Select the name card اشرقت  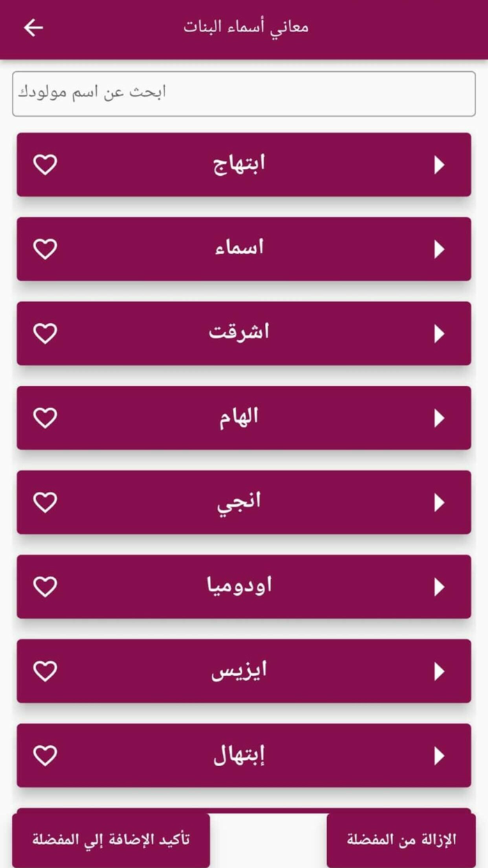pyautogui.click(x=244, y=334)
